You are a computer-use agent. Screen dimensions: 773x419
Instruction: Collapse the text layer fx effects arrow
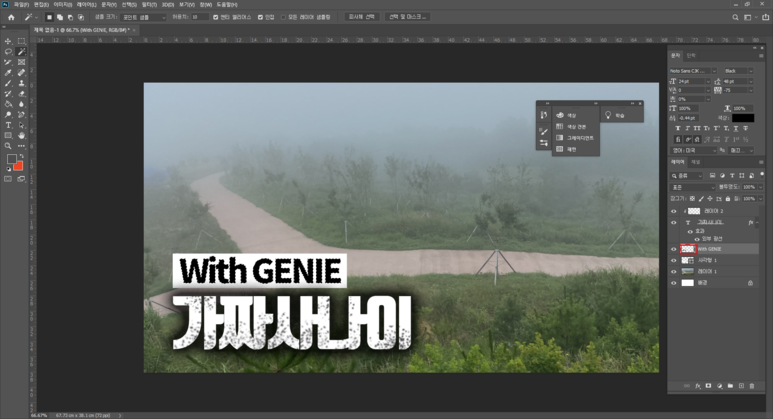758,223
